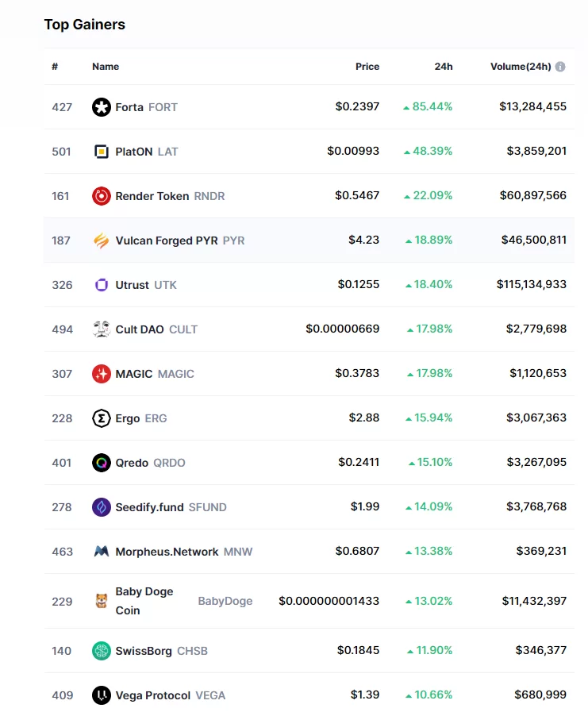588x712 pixels.
Task: Open the Vega Protocol VEGA link
Action: 170,695
